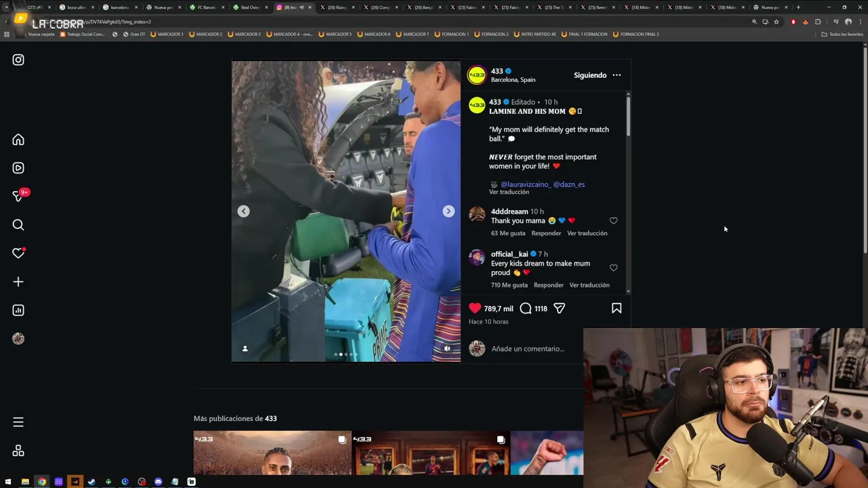Open Windows Start menu
Image resolution: width=868 pixels, height=488 pixels.
pos(8,482)
